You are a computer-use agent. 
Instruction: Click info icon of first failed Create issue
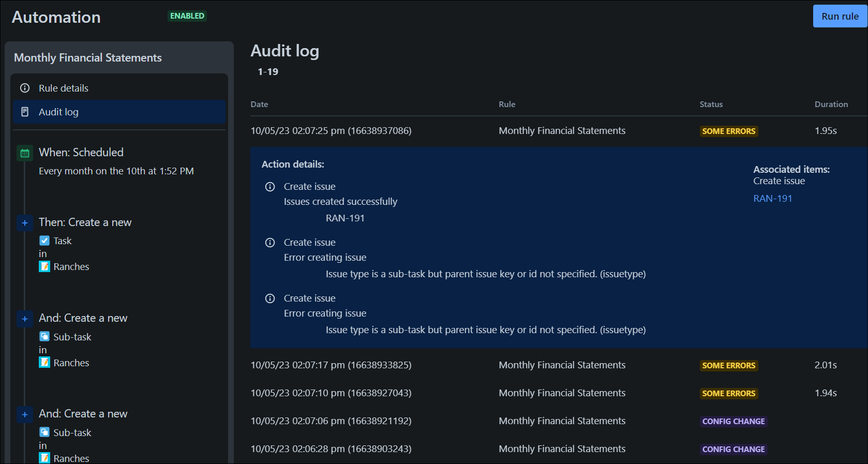click(270, 243)
